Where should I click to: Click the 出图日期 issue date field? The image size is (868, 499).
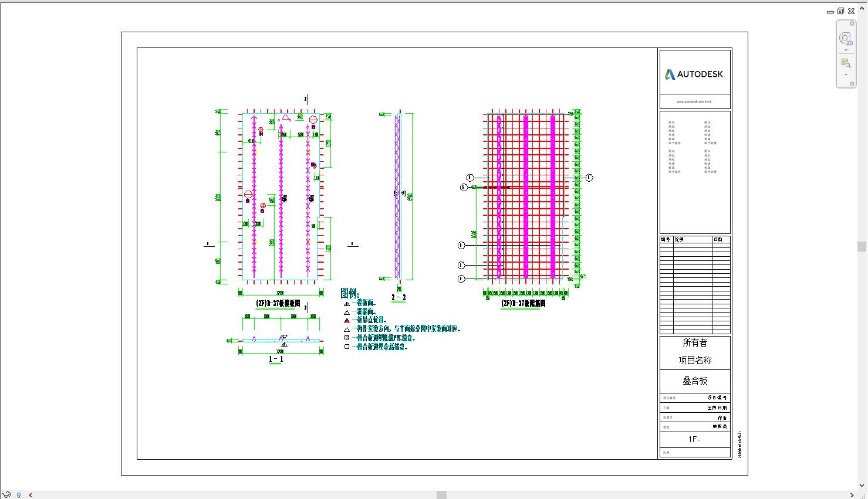point(717,408)
